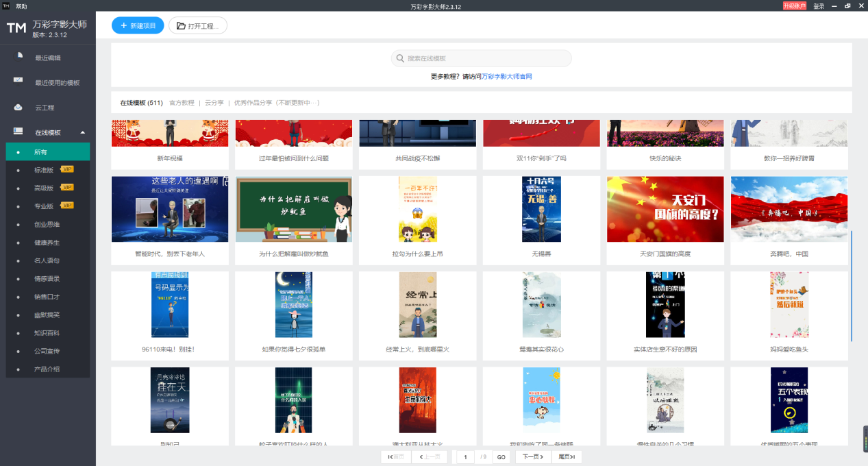Open the 帮助 menu

click(22, 6)
